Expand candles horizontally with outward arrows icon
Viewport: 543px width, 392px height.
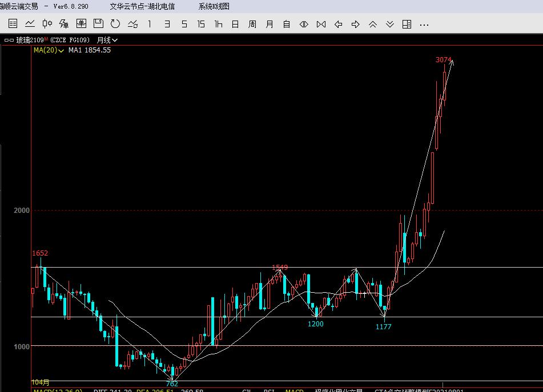304,24
